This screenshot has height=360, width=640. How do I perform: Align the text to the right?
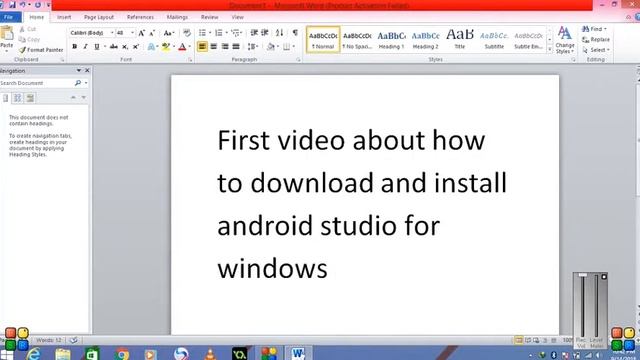click(x=225, y=47)
